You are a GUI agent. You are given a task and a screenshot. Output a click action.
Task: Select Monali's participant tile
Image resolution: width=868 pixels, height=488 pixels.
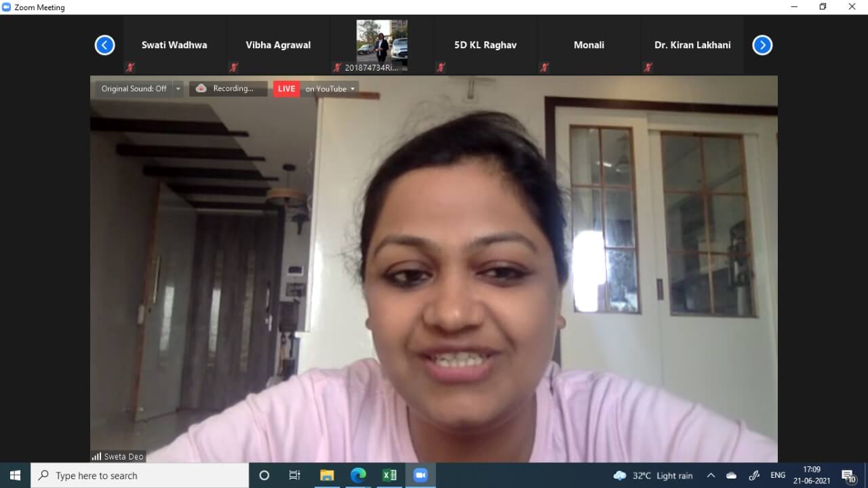point(589,45)
